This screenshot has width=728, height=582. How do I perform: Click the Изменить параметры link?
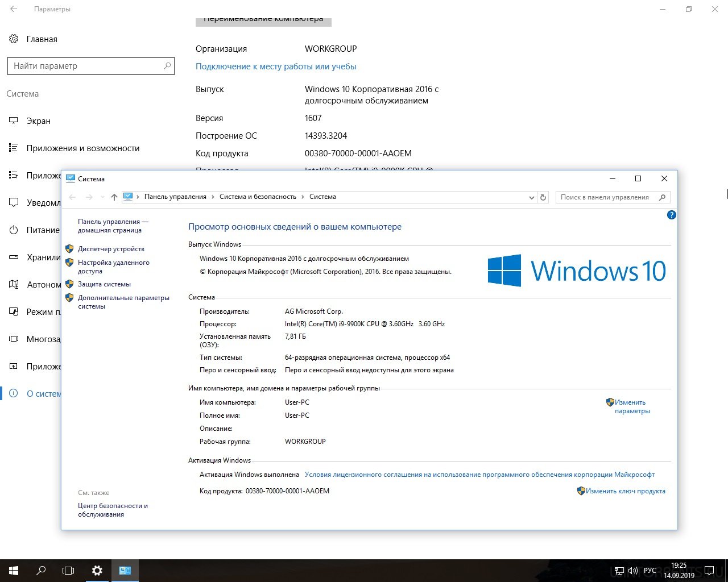click(632, 406)
